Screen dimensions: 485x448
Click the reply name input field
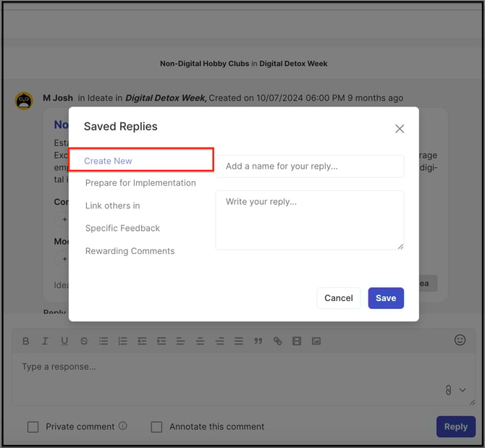309,166
